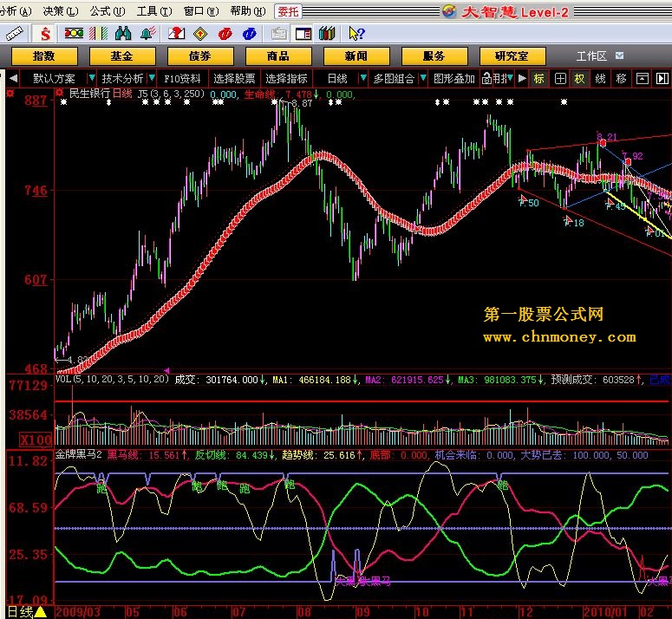Expand the 多图组合 dropdown arrow
This screenshot has height=619, width=672.
(423, 78)
